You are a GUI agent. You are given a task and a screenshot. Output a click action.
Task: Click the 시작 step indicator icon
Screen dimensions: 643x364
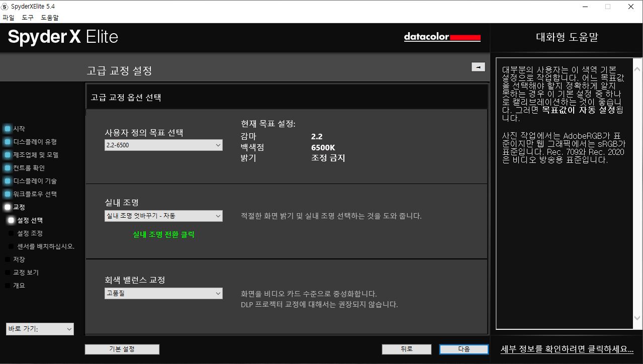point(7,129)
